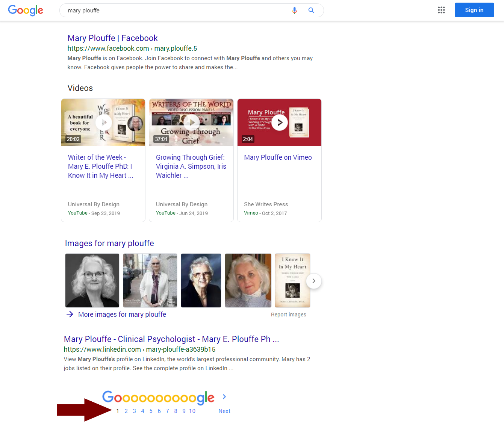Open the Google apps grid icon
Viewport: 504px width, 428px height.
441,10
